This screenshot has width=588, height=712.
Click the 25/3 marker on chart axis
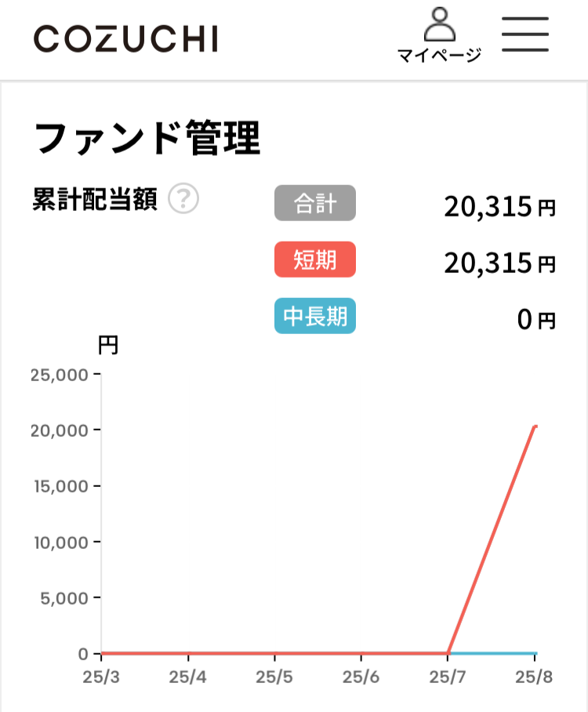pyautogui.click(x=101, y=677)
